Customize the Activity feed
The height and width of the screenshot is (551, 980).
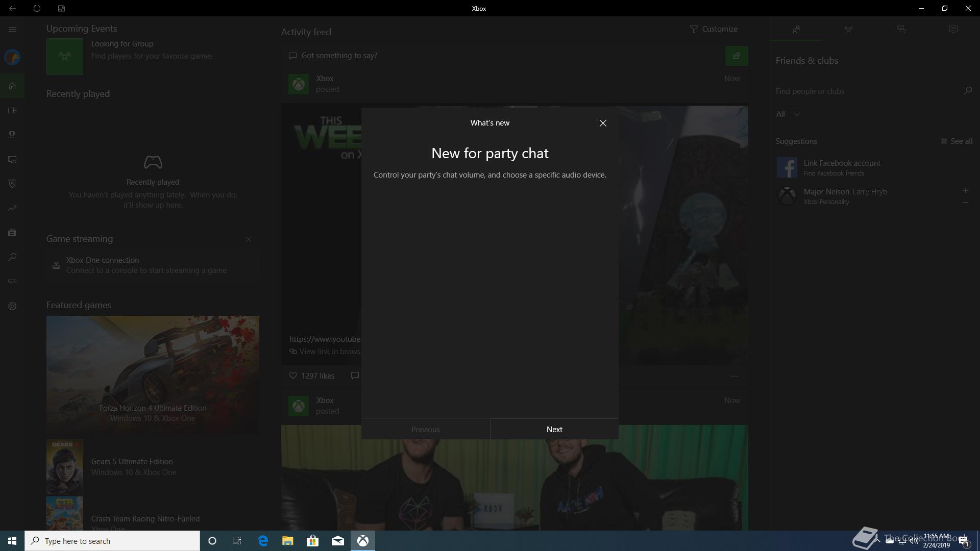(x=714, y=29)
